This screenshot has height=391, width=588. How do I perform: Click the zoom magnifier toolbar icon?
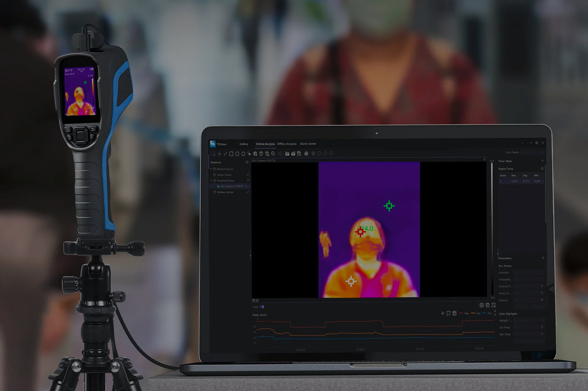point(273,154)
